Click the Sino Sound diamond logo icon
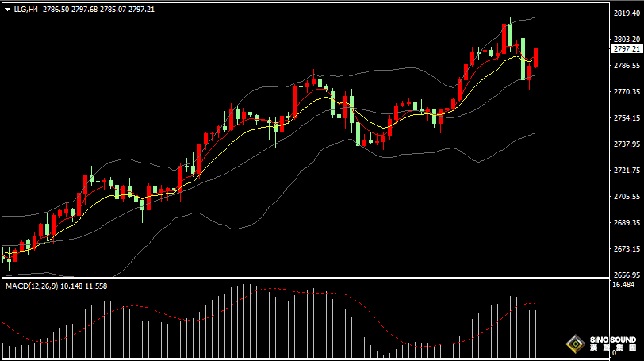644x361 pixels. (576, 345)
